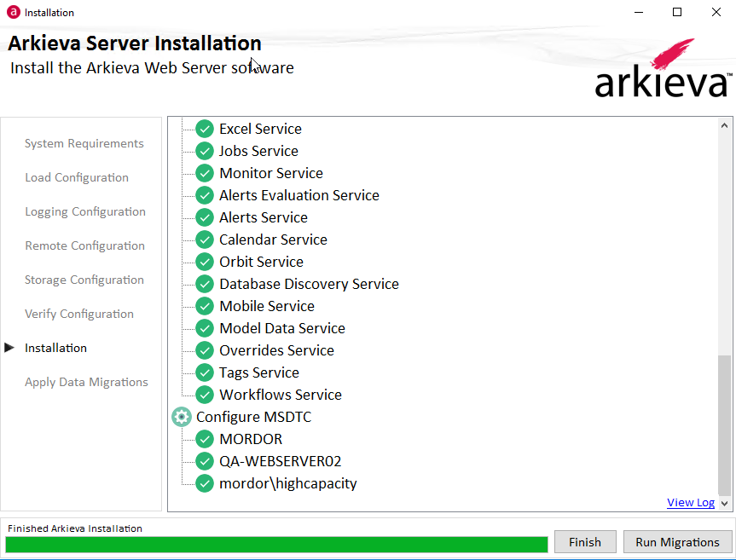Click the Arkieva app icon in title bar
The width and height of the screenshot is (736, 560).
(13, 12)
